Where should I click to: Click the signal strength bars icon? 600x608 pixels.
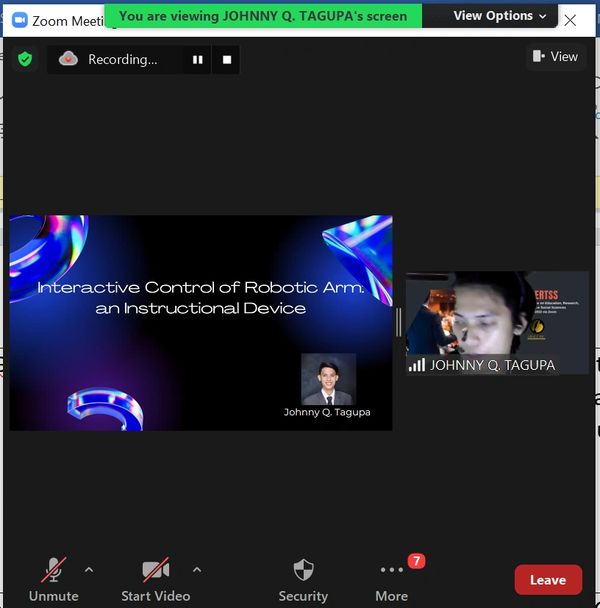pyautogui.click(x=416, y=365)
